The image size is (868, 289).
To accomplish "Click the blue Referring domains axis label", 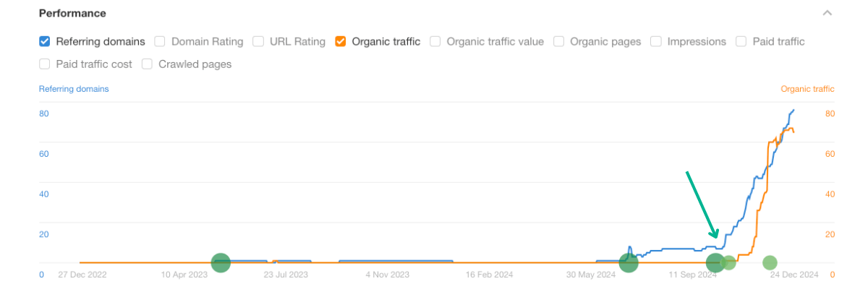I will (74, 90).
